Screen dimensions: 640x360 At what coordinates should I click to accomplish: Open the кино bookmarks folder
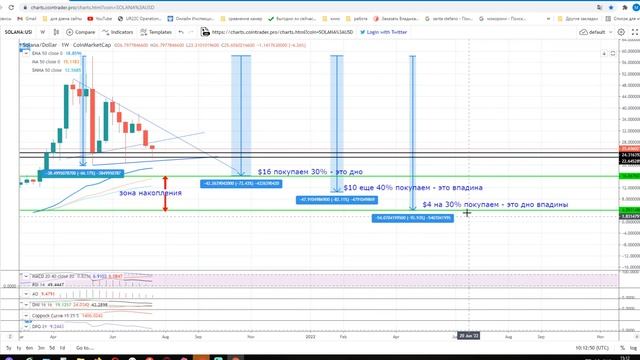click(x=331, y=19)
